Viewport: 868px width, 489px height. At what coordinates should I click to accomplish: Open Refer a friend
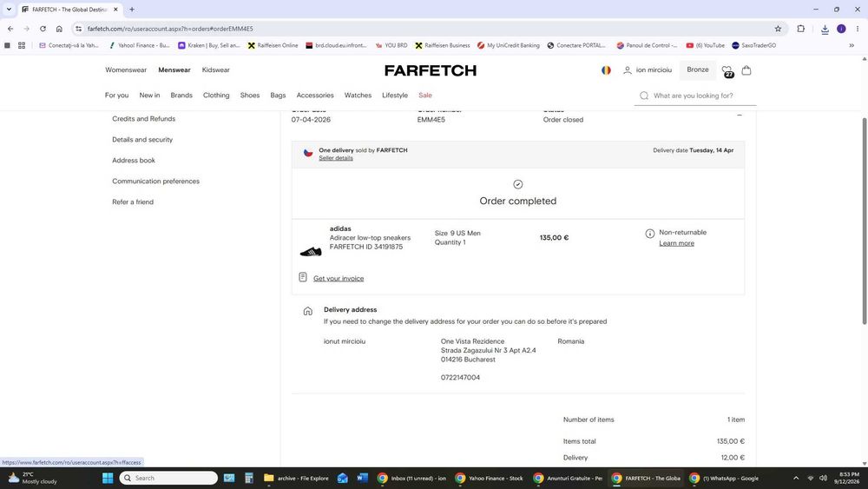[x=133, y=202]
